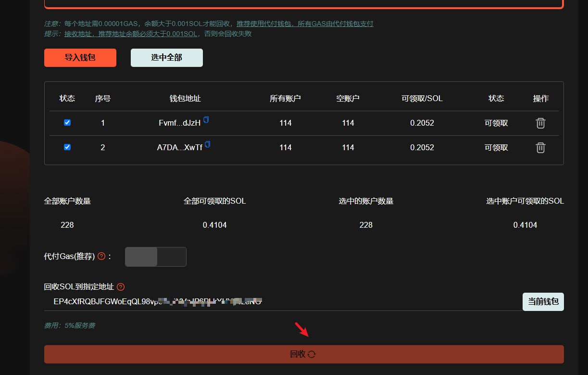The image size is (588, 375).
Task: Click 228 under 选中的账户数量
Action: (366, 225)
